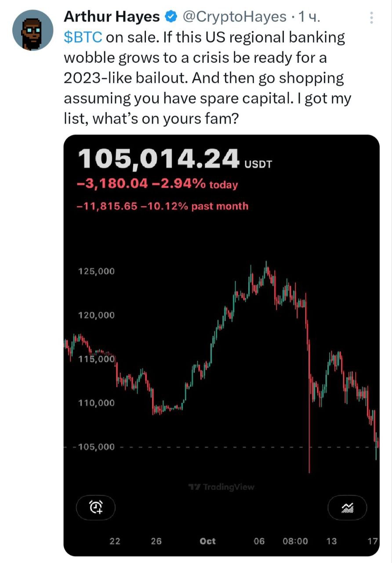Click the Arthur Hayes display name

112,17
